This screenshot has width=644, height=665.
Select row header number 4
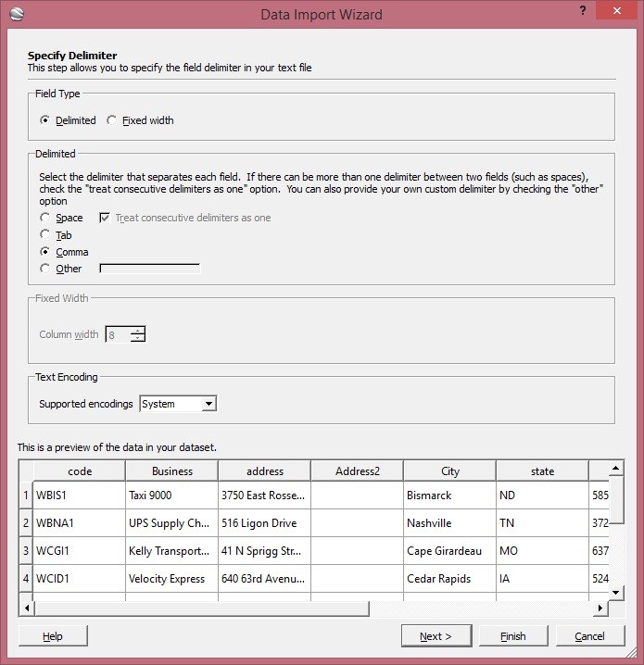tap(26, 579)
